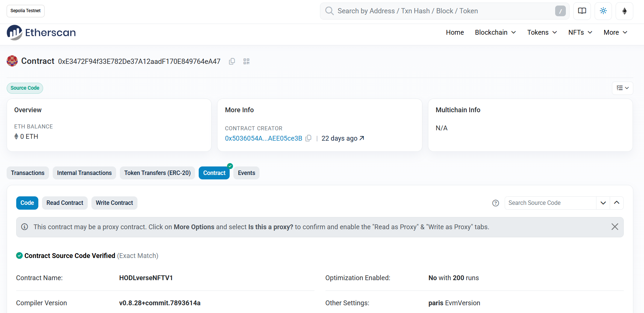Image resolution: width=644 pixels, height=313 pixels.
Task: Open the book icon in header
Action: pyautogui.click(x=582, y=11)
